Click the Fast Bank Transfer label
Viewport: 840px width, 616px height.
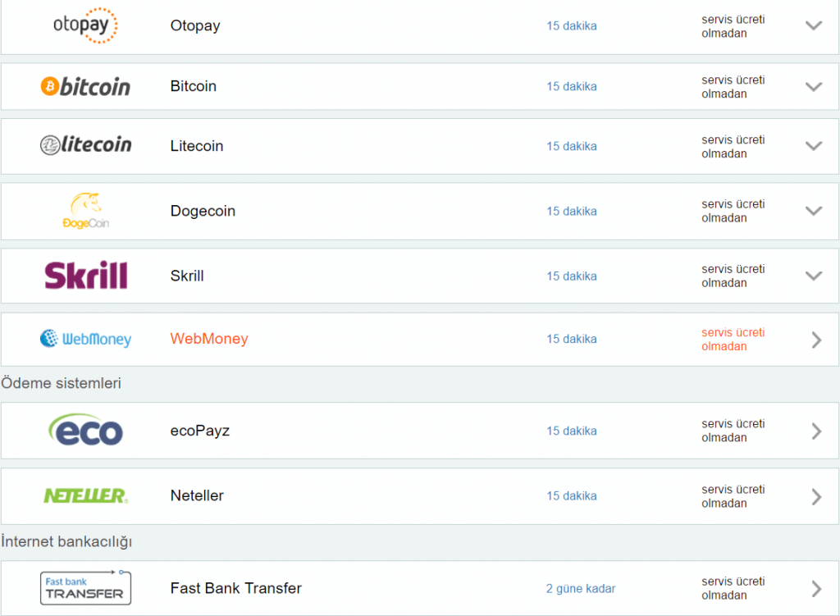[x=236, y=588]
